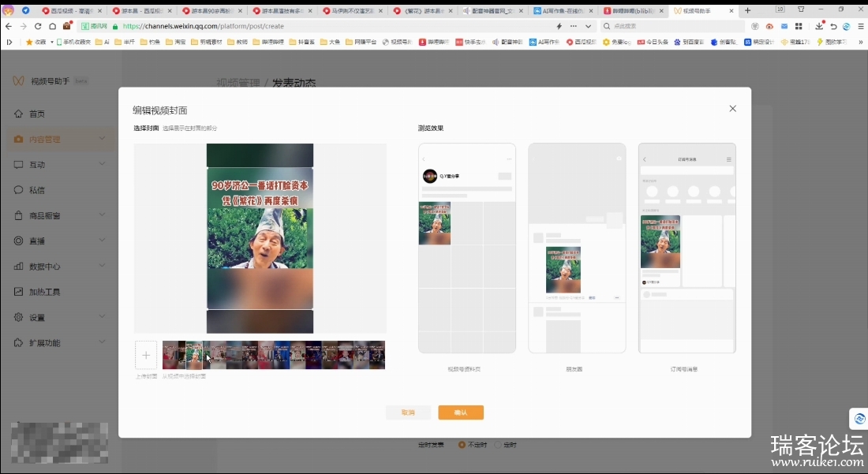This screenshot has height=474, width=868.
Task: Click the 视频号资料页 preview cover thumbnail
Action: click(435, 223)
